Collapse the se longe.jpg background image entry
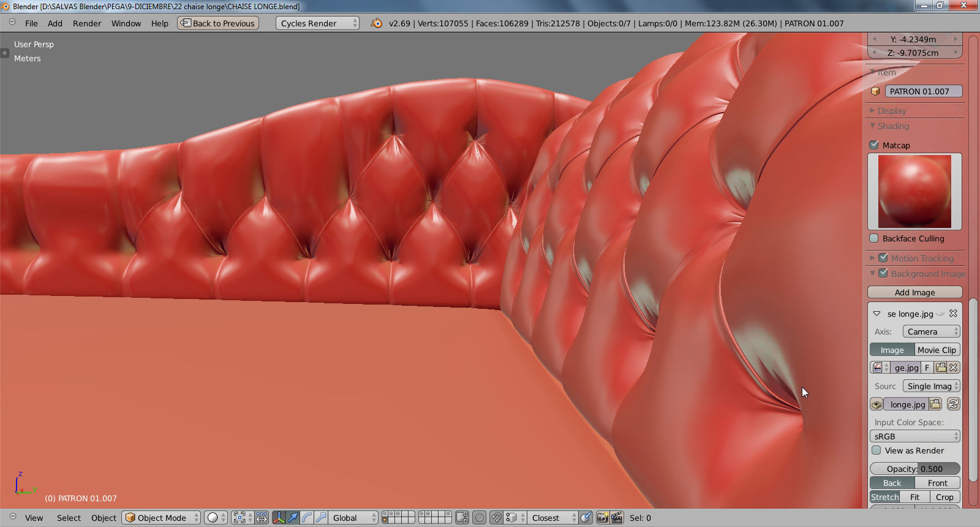This screenshot has height=527, width=980. tap(876, 314)
